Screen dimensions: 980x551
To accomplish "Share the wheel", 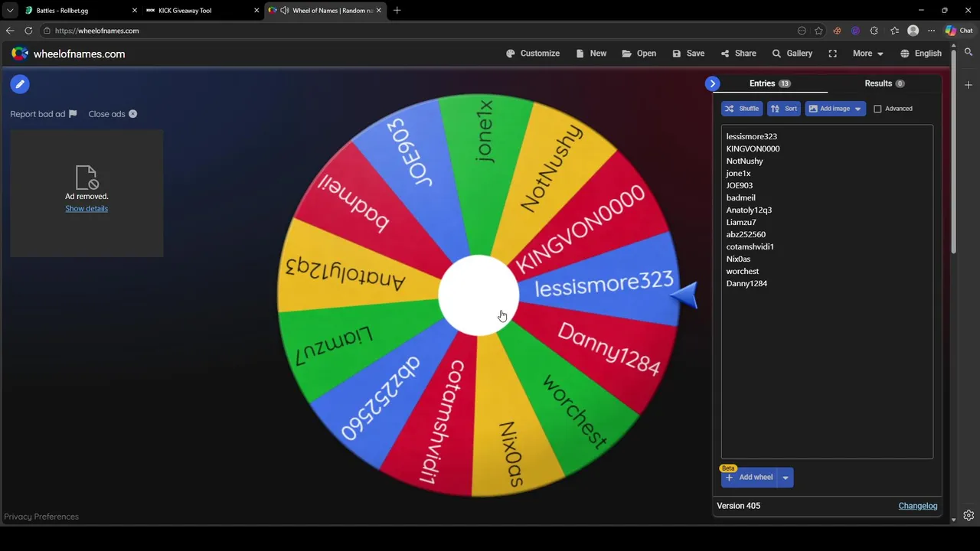I will (738, 54).
